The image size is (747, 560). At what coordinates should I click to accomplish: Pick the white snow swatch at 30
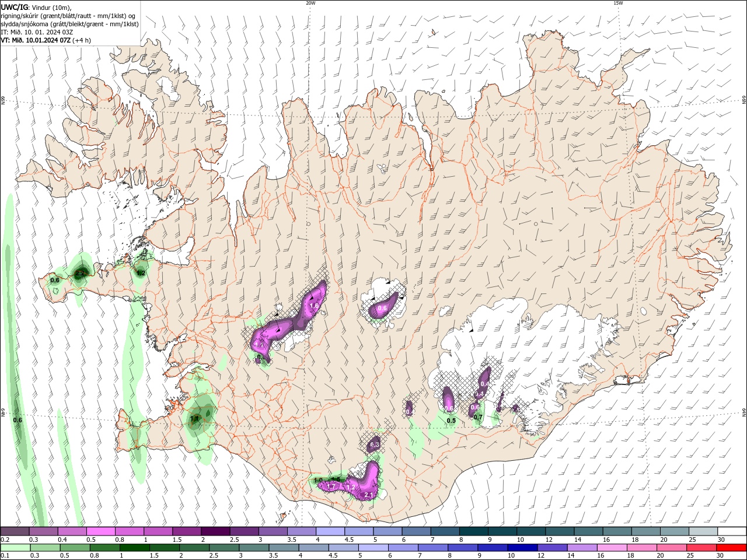coord(732,531)
